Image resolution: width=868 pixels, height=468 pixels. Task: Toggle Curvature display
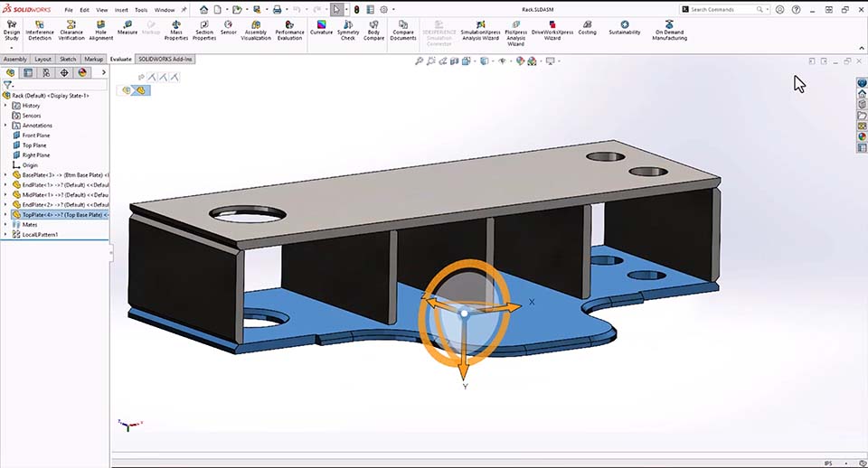[321, 28]
